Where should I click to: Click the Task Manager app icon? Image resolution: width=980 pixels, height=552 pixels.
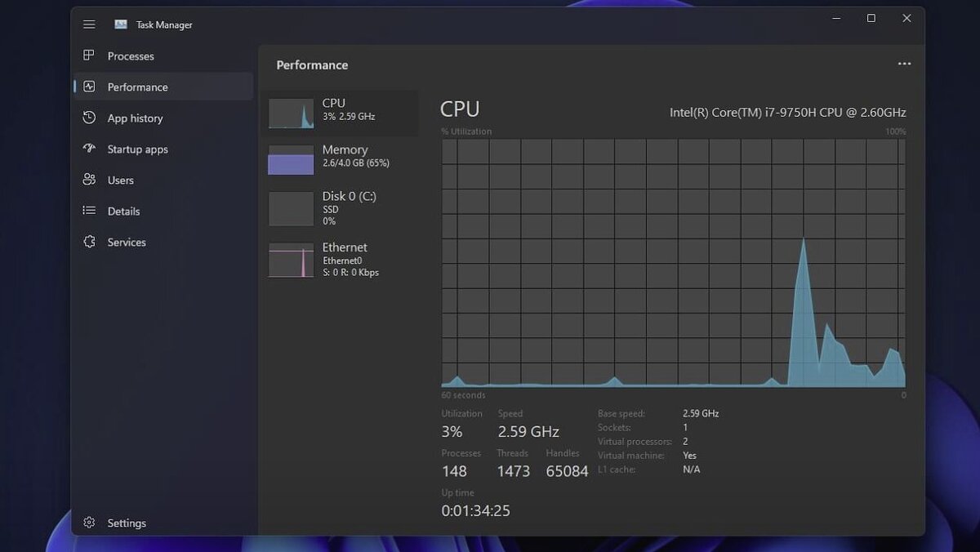coord(121,24)
